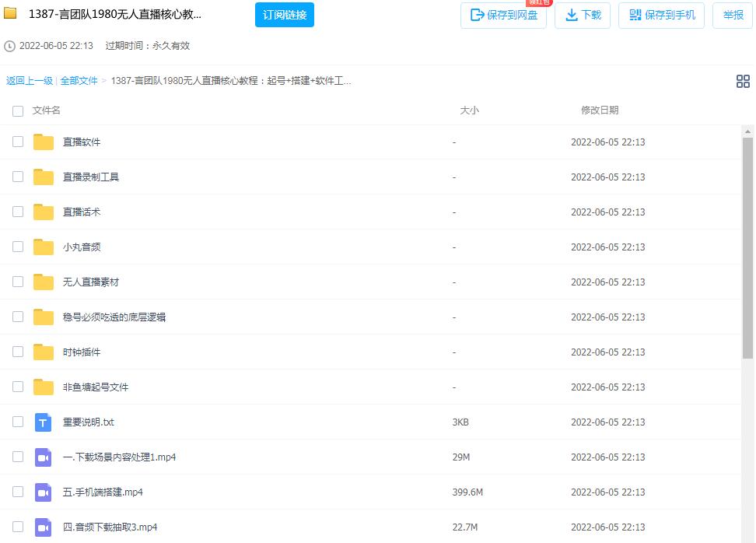The width and height of the screenshot is (756, 543).
Task: Click the folder icon for 非鱼塘起号文件
Action: pyautogui.click(x=44, y=387)
